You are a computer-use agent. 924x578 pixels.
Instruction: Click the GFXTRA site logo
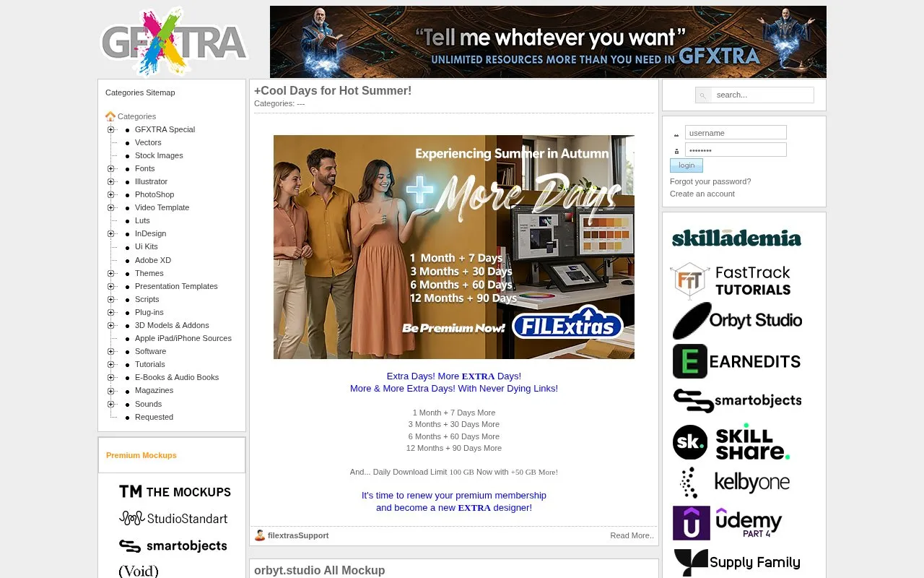coord(174,42)
